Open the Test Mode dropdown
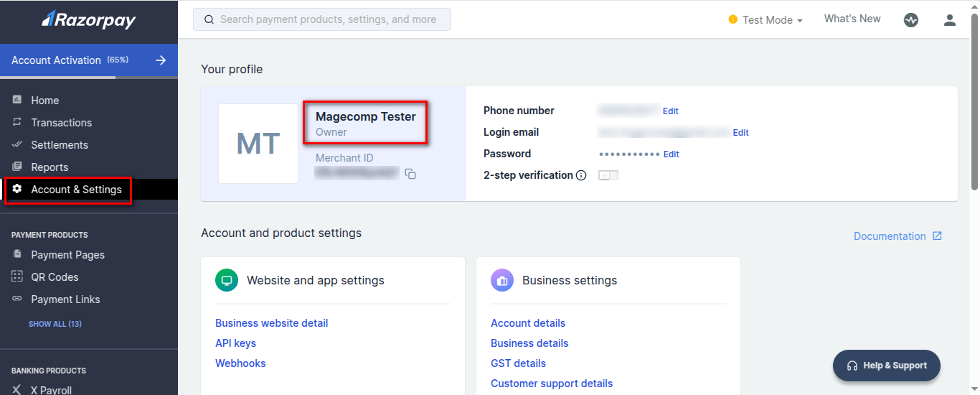The height and width of the screenshot is (395, 980). [x=765, y=20]
